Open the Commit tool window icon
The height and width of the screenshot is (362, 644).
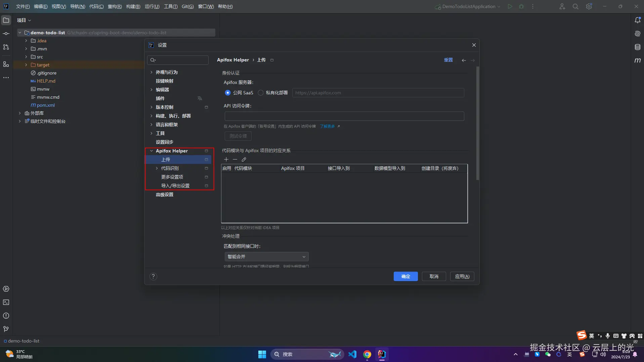coord(6,34)
